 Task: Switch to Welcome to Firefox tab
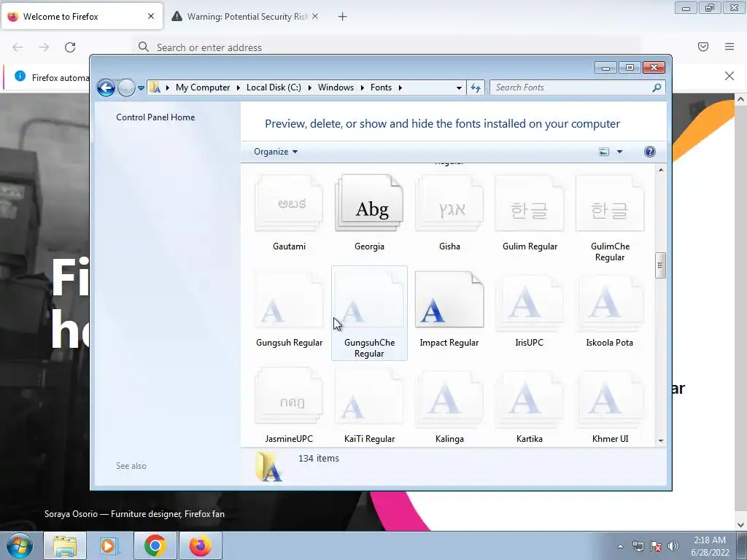point(82,17)
